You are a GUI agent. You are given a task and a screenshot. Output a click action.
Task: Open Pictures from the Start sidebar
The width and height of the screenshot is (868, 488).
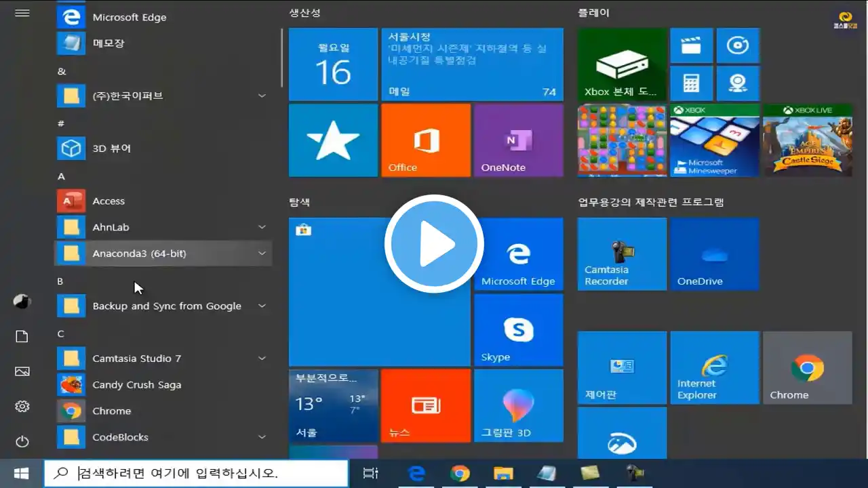click(22, 371)
